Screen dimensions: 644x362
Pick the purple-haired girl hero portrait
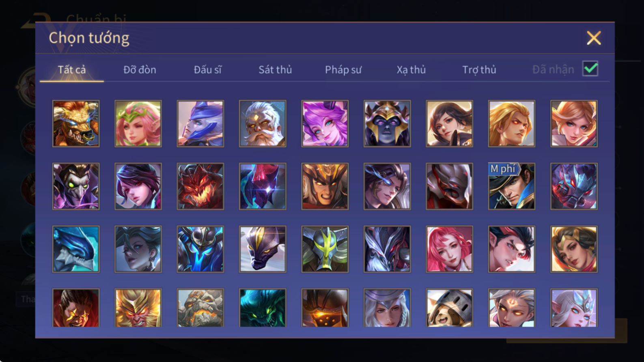(x=325, y=123)
